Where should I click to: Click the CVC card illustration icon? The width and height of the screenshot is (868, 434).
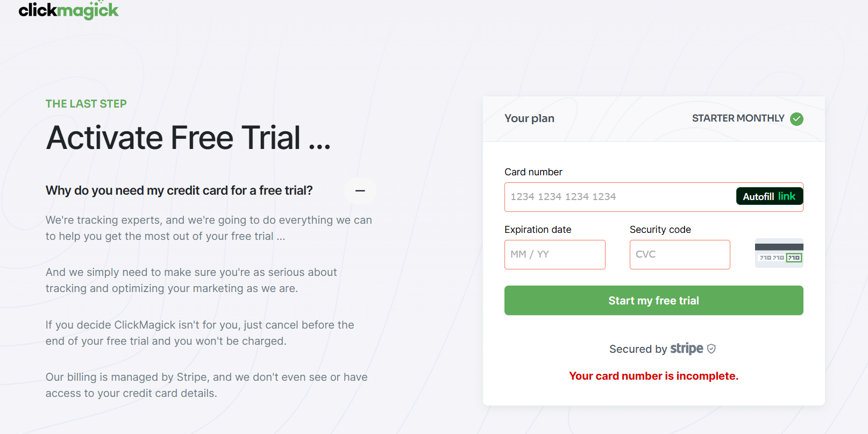[779, 253]
